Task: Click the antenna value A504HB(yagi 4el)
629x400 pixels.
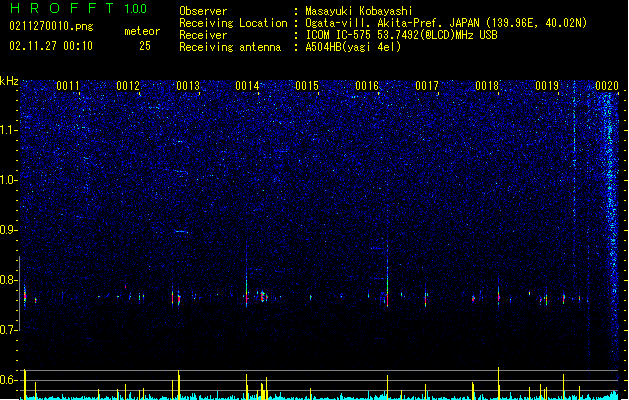Action: [353, 47]
